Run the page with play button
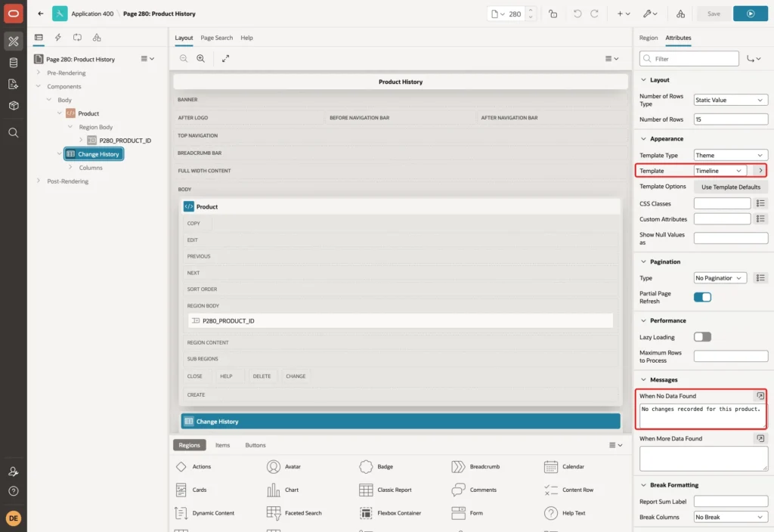Screen dimensions: 774x532 click(x=751, y=14)
